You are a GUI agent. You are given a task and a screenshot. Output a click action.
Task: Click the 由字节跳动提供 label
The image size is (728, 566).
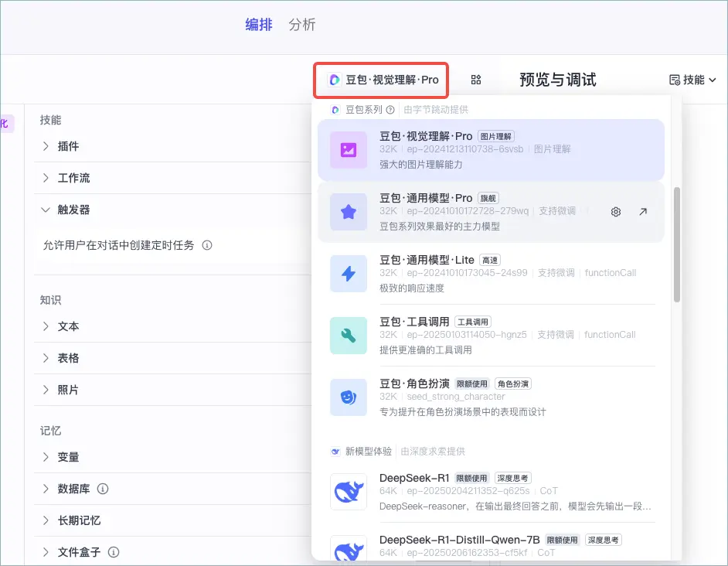436,110
